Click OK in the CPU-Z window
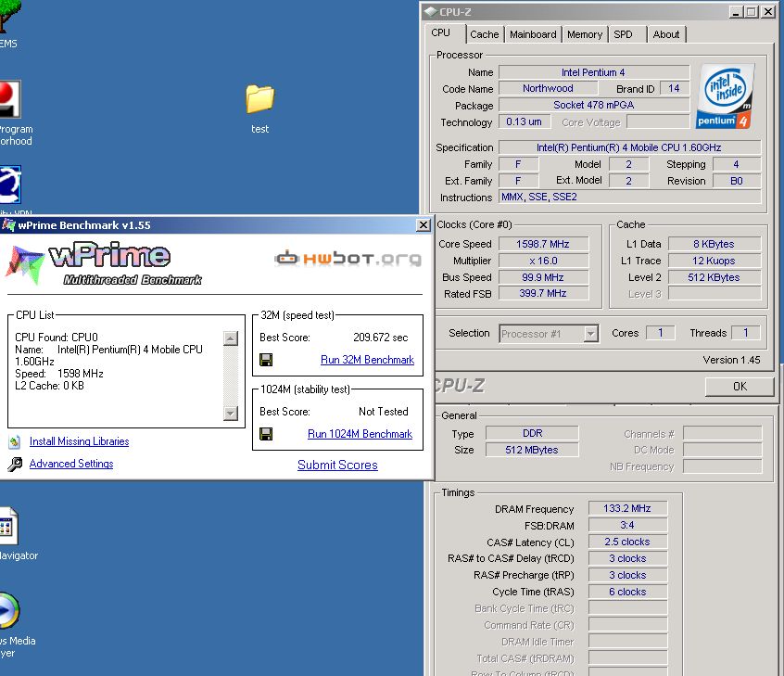 point(740,387)
